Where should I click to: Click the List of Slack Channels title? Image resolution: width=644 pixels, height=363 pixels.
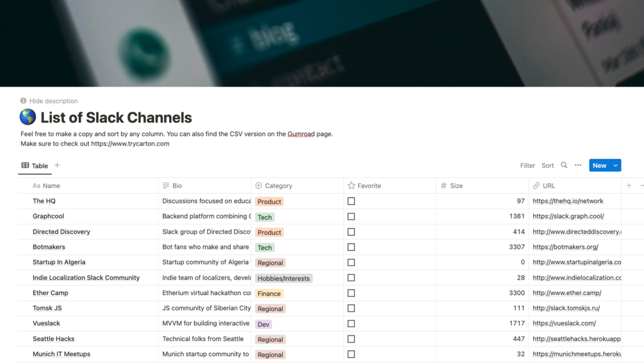click(116, 117)
